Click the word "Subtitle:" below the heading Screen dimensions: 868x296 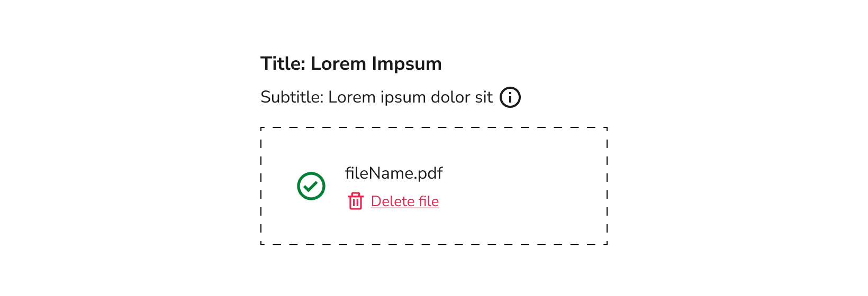(x=292, y=97)
